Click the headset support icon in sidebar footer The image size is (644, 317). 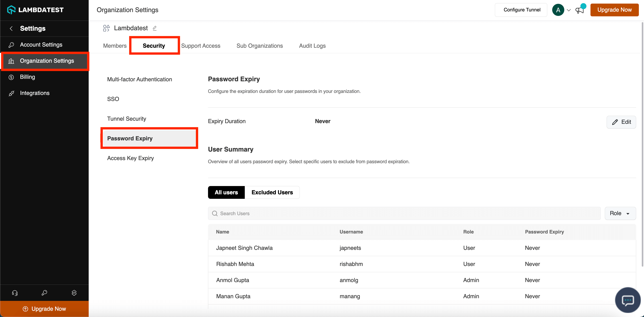click(15, 293)
